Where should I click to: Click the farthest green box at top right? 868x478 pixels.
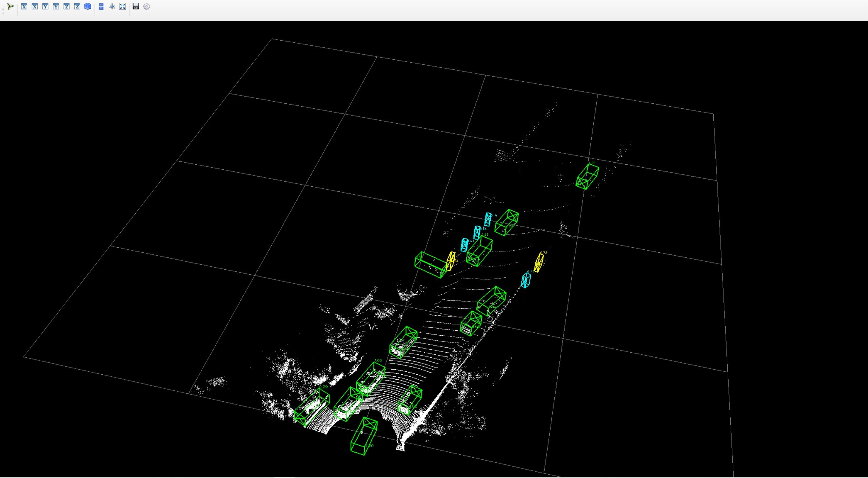point(587,176)
